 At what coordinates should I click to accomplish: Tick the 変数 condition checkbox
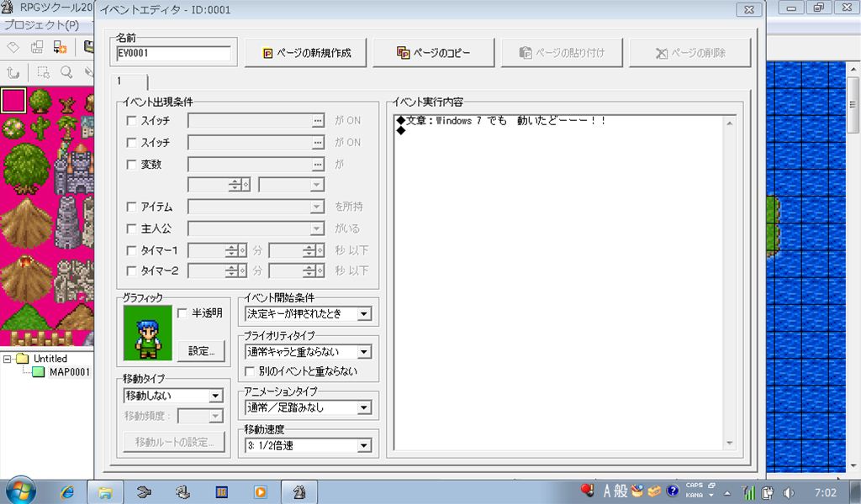[131, 165]
